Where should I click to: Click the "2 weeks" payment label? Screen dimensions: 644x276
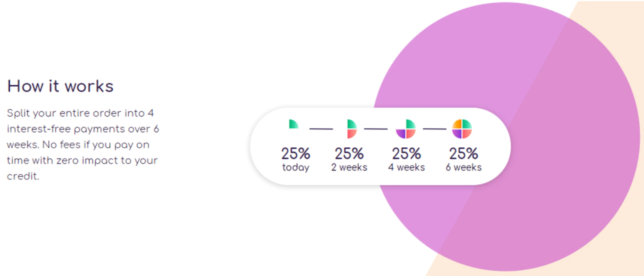(x=349, y=168)
